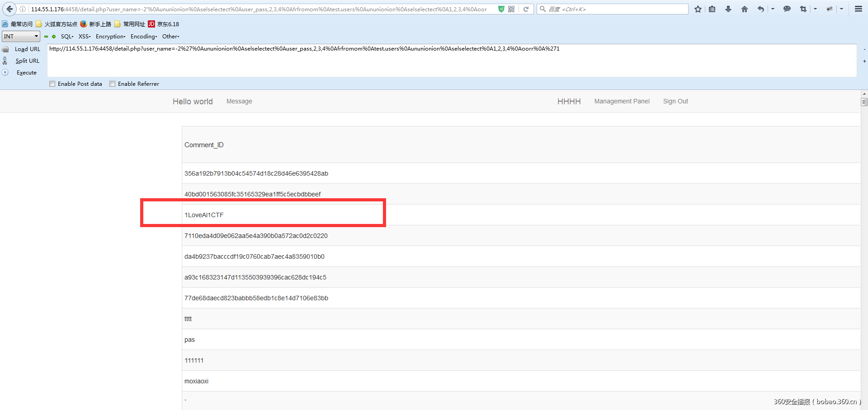The height and width of the screenshot is (410, 868).
Task: Open the 火狐官方站点 bookmark folder
Action: (57, 24)
